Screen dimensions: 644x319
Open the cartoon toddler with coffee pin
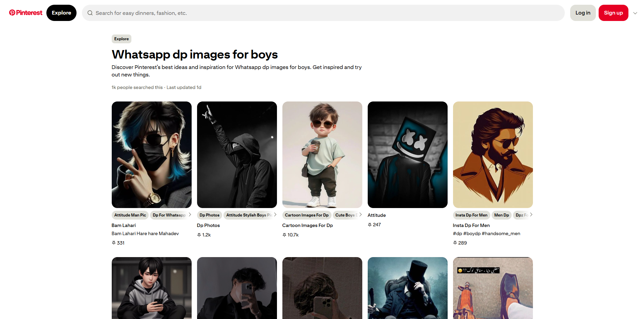pyautogui.click(x=322, y=155)
